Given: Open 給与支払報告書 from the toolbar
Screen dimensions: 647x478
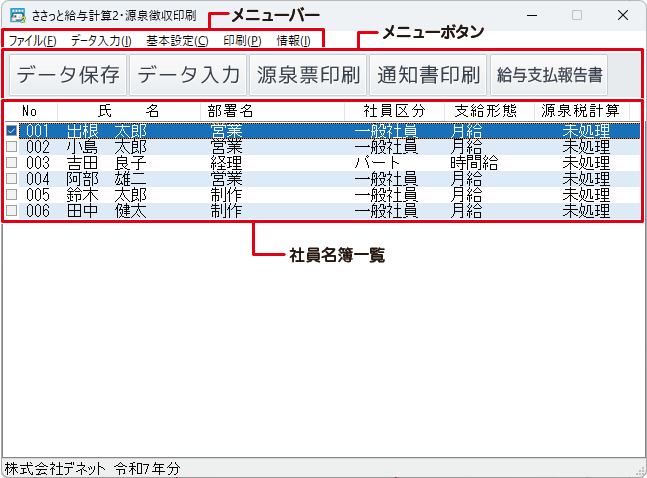Looking at the screenshot, I should [549, 75].
